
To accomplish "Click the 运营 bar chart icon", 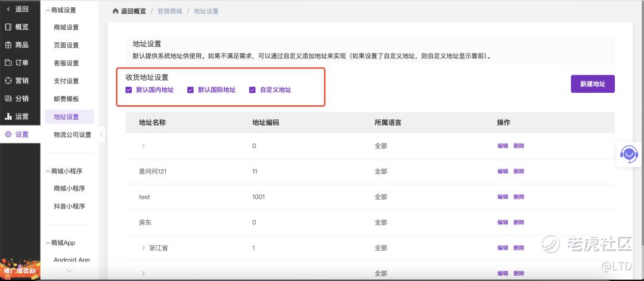I will 8,117.
